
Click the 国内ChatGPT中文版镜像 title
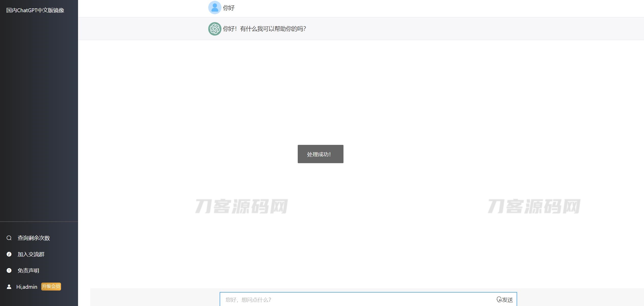point(35,10)
